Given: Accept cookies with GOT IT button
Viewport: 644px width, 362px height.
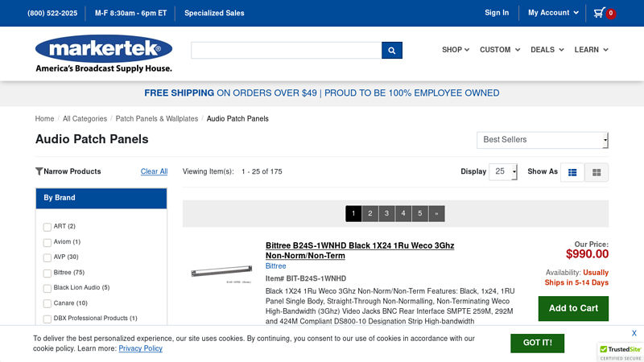Looking at the screenshot, I should pos(537,343).
